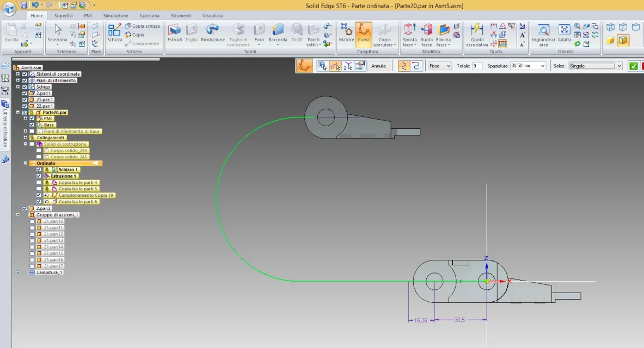Image resolution: width=644 pixels, height=348 pixels.
Task: Save the document from quick access toolbar
Action: pyautogui.click(x=24, y=5)
